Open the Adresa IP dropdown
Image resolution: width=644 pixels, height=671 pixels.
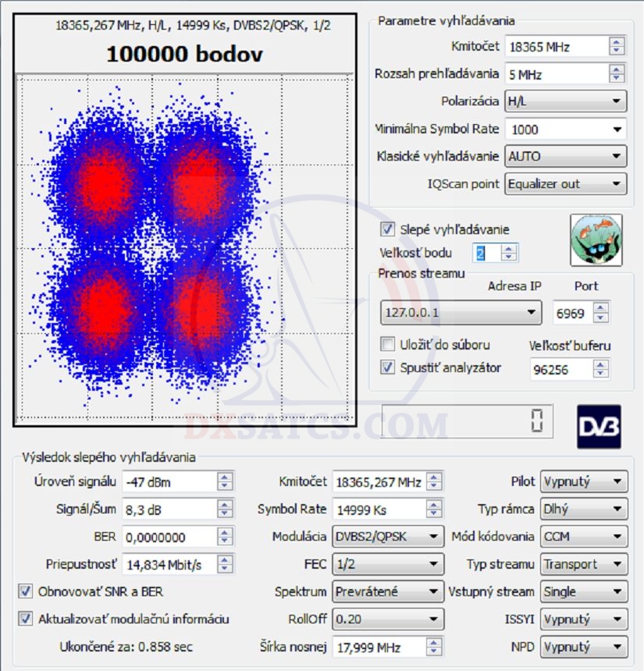[460, 313]
